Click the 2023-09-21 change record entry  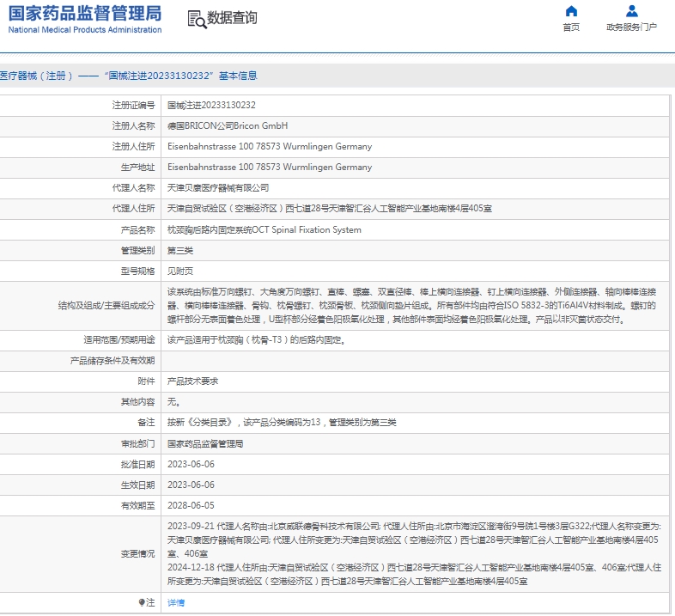414,540
